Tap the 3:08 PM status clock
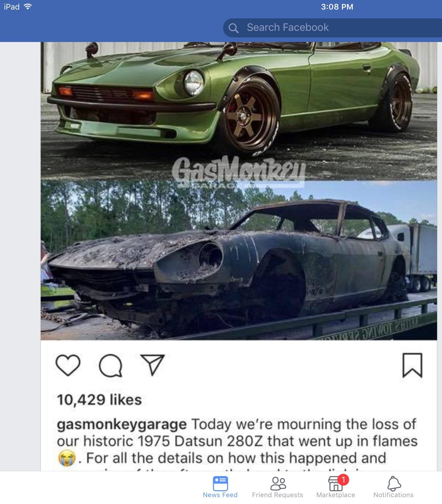The width and height of the screenshot is (442, 504). [337, 7]
